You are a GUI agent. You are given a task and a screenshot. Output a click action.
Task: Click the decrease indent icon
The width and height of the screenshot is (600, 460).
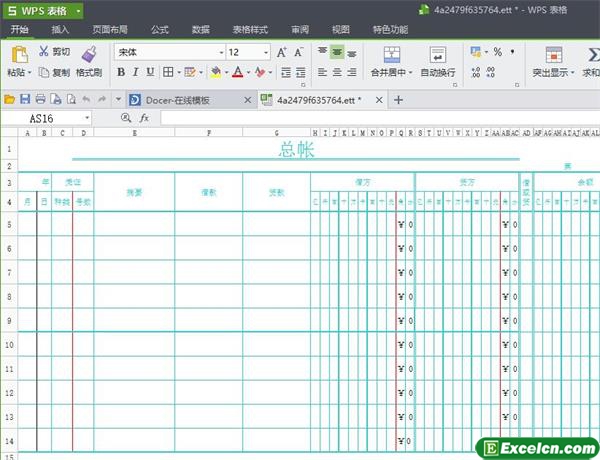point(286,72)
